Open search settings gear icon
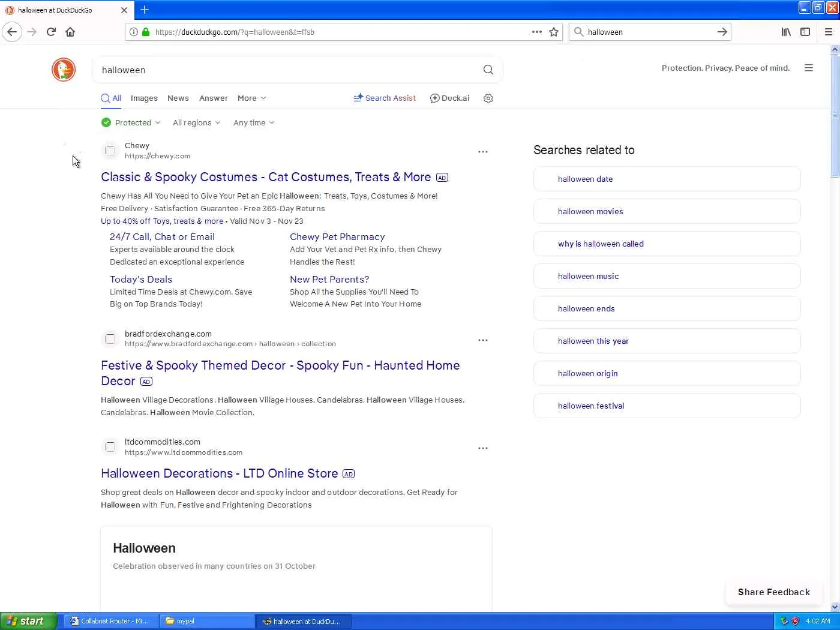Screen dimensions: 840x630 [488, 98]
